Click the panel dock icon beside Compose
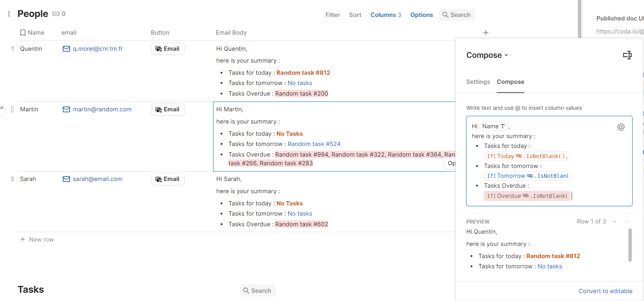644x301 pixels. pyautogui.click(x=627, y=55)
